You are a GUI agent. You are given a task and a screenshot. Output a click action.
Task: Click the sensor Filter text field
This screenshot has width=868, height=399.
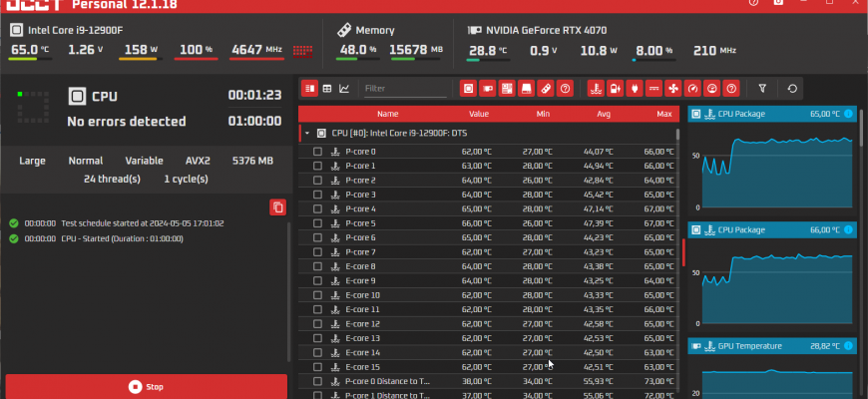click(404, 89)
